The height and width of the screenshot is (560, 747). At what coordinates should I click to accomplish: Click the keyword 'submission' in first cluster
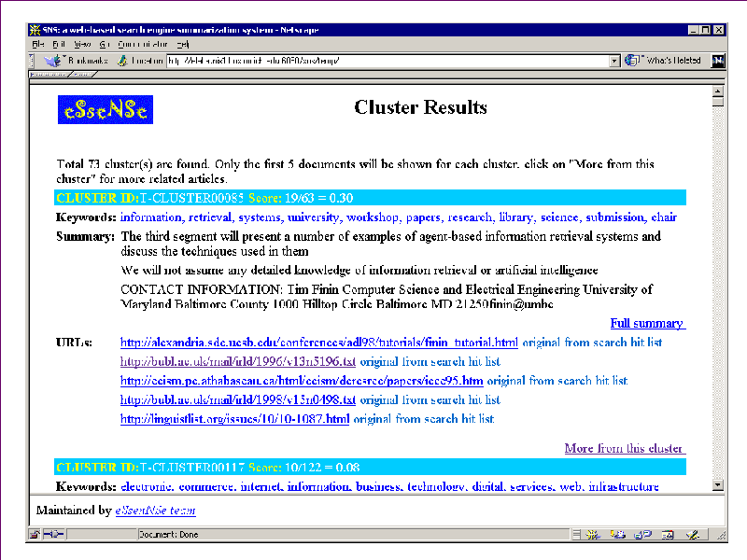[x=614, y=217]
